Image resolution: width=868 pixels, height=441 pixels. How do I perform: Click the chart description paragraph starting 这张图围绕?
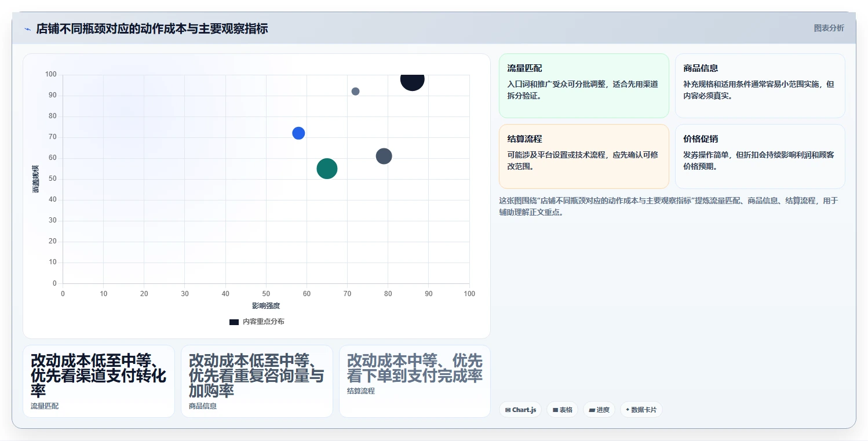point(669,206)
